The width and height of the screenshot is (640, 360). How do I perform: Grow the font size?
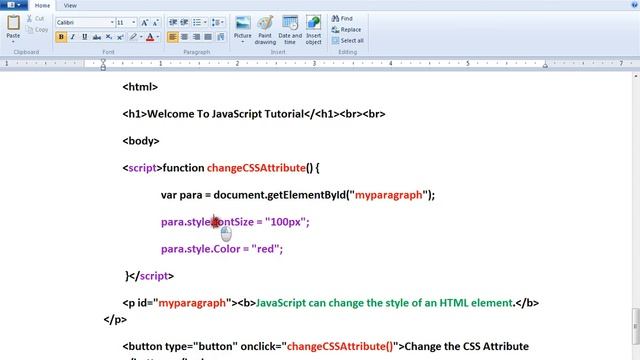coord(144,22)
